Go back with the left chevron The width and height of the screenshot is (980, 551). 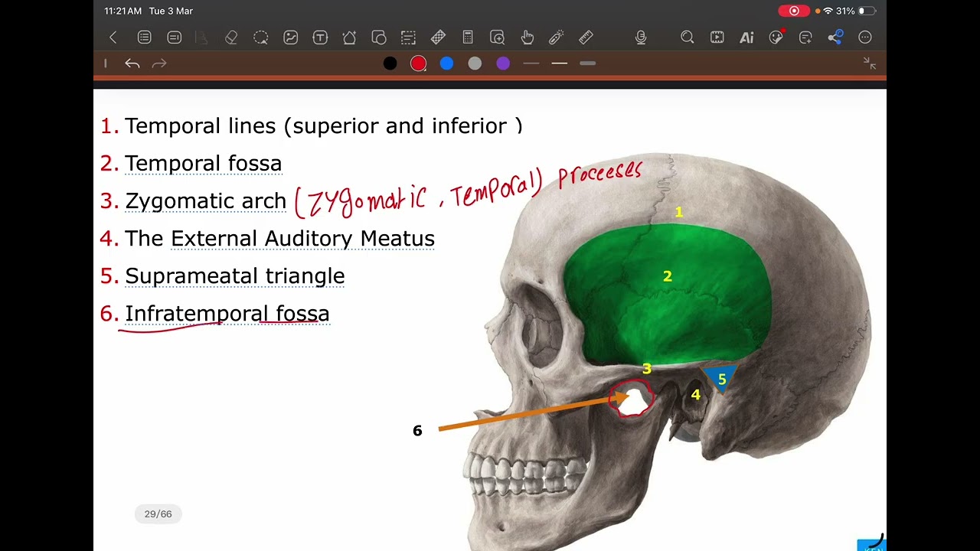(113, 37)
